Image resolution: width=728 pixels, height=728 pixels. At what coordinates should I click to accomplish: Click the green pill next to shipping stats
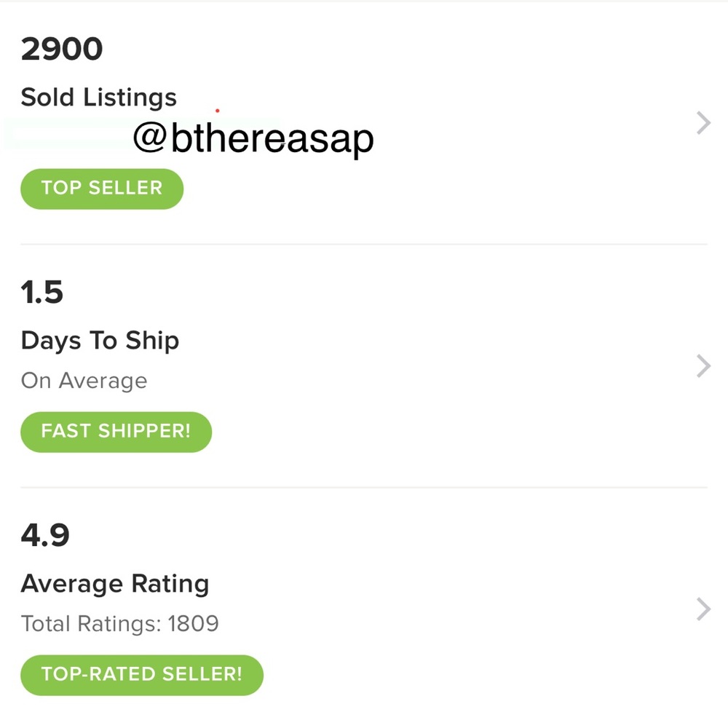coord(116,431)
